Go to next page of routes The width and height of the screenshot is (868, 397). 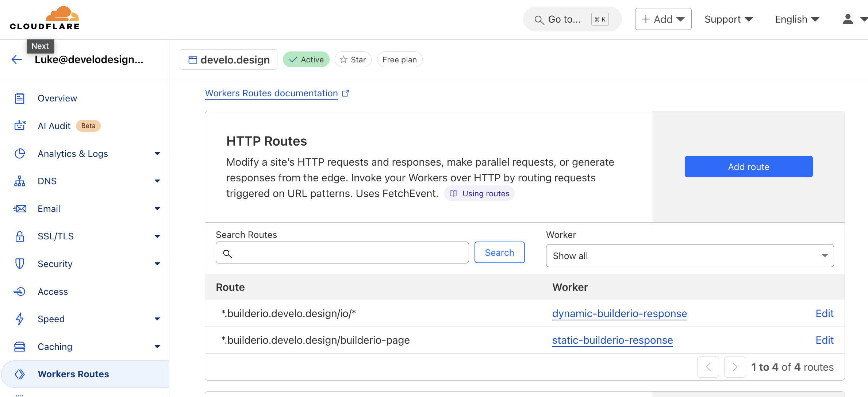(734, 367)
